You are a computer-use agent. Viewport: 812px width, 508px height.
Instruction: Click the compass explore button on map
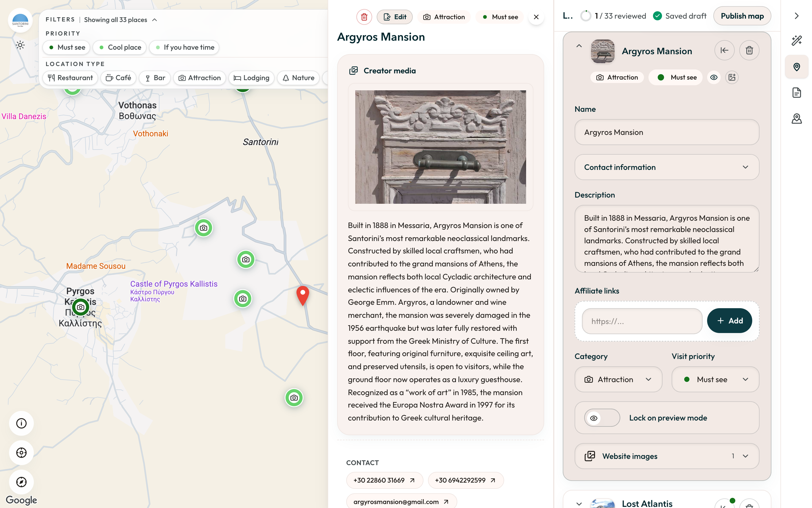21,482
